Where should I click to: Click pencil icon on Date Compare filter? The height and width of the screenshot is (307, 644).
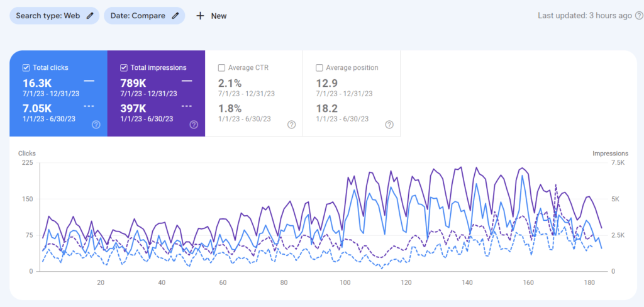(176, 16)
